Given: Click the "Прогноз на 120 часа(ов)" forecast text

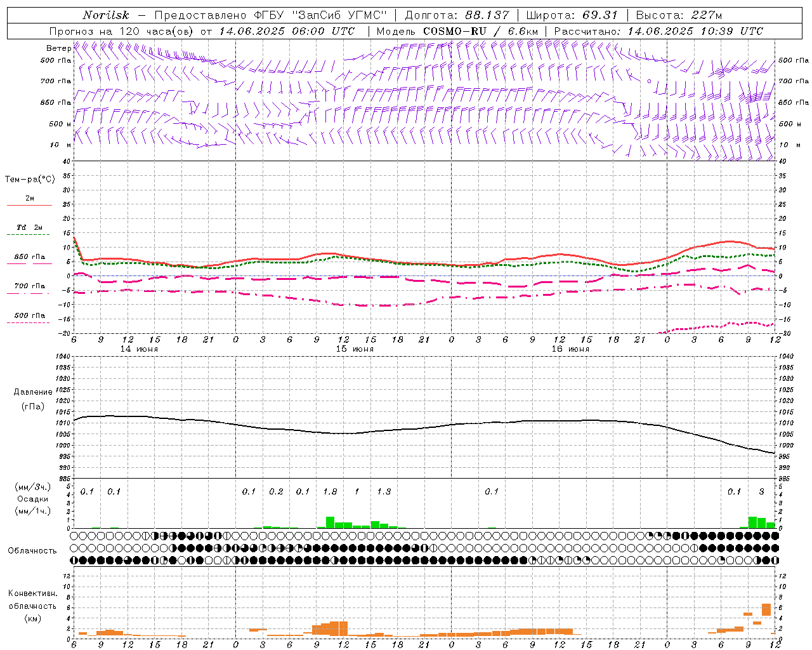Looking at the screenshot, I should [122, 31].
